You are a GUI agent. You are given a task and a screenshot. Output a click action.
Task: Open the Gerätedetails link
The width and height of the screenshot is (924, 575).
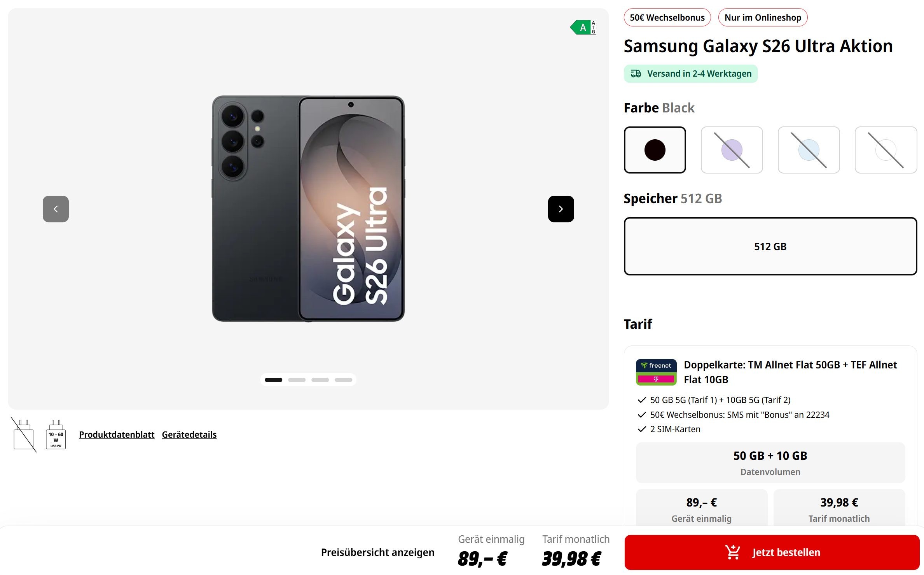(x=189, y=435)
